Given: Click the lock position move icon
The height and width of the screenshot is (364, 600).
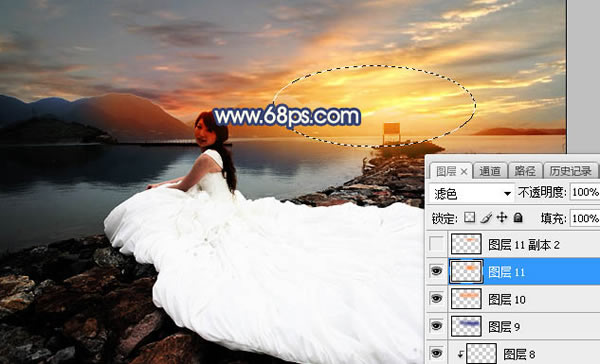Looking at the screenshot, I should pos(502,217).
